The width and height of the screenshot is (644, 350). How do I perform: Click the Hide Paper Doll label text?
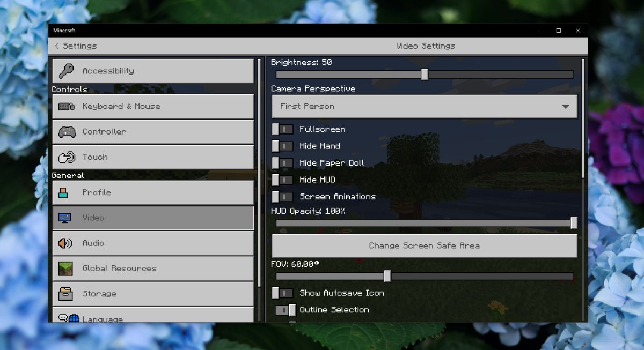tap(332, 163)
